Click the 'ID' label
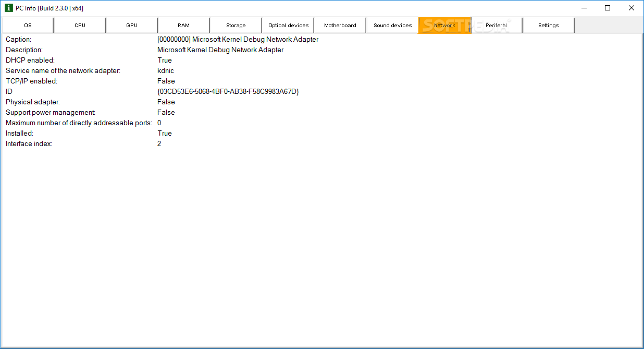This screenshot has height=349, width=644. click(x=9, y=92)
